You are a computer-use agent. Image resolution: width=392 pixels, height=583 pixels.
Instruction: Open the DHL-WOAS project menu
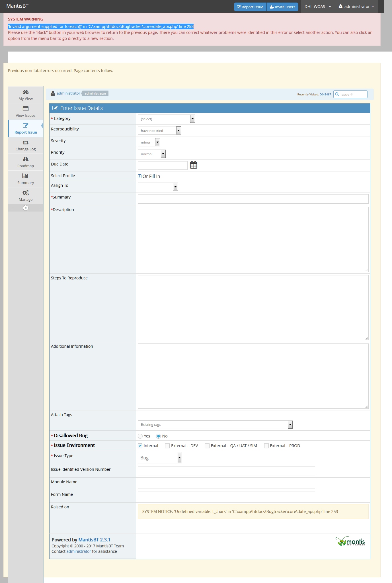click(318, 7)
